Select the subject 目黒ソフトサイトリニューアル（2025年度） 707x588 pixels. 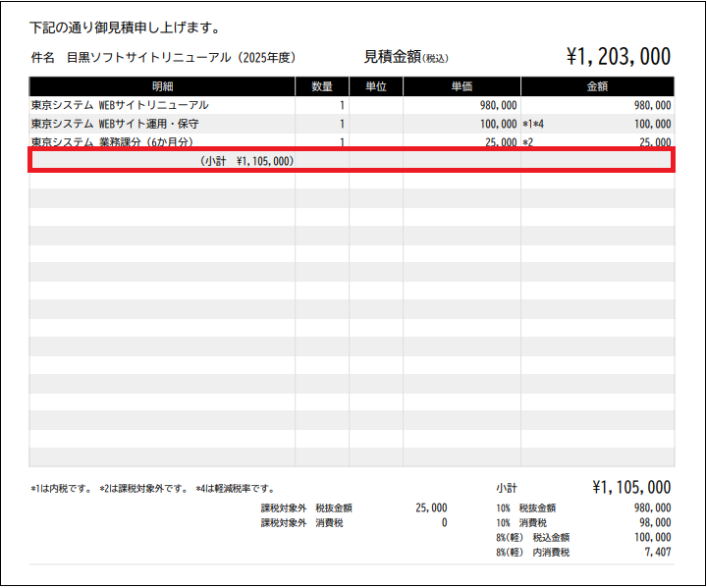(x=182, y=58)
